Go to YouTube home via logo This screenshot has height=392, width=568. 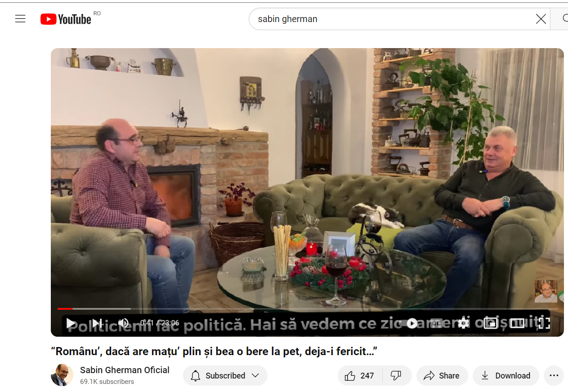[x=66, y=19]
